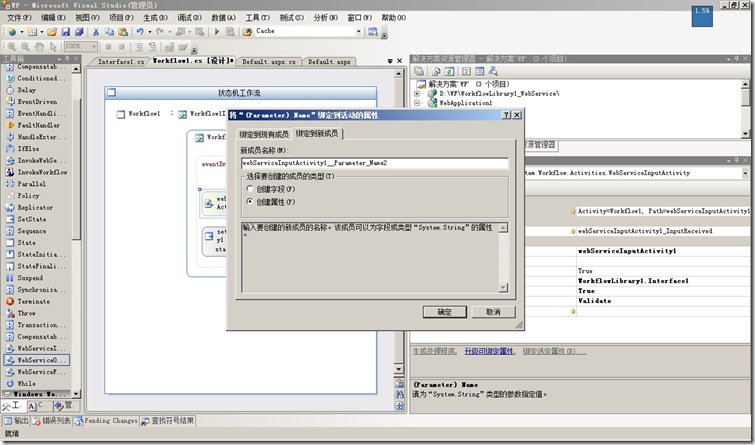
Task: Open the Cache configuration dropdown
Action: [359, 31]
